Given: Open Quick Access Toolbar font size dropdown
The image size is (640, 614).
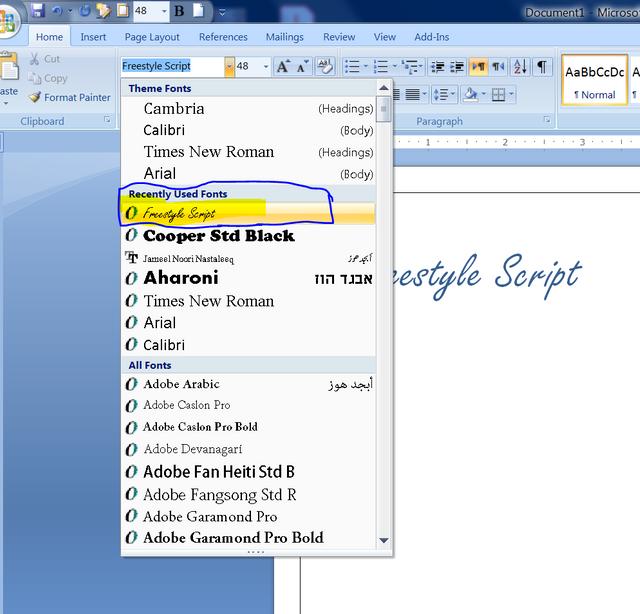Looking at the screenshot, I should pos(164,11).
